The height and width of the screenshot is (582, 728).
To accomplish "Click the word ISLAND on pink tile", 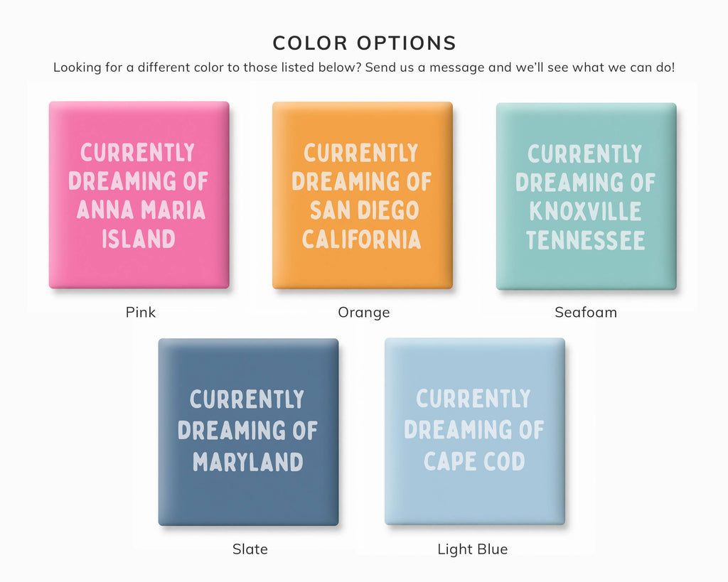I will coord(139,239).
